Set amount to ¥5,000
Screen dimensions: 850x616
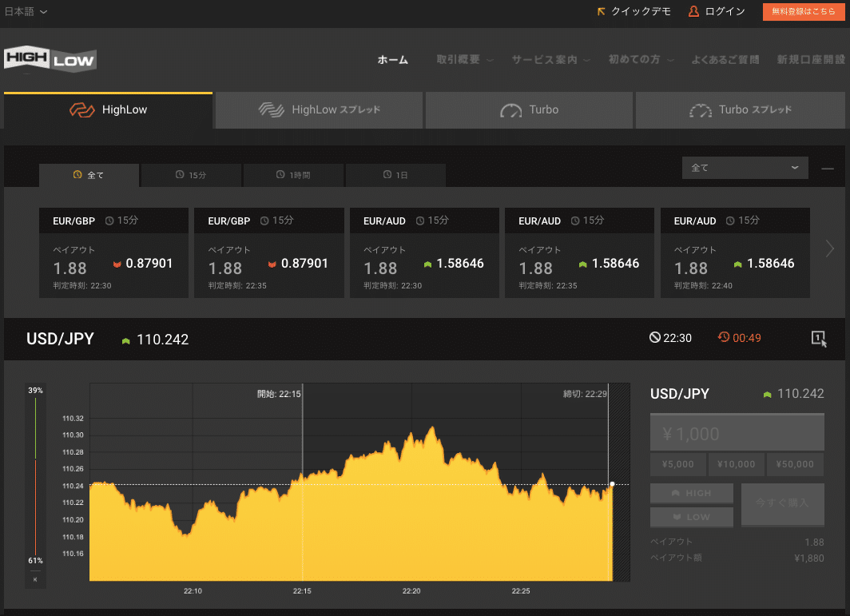pos(678,464)
